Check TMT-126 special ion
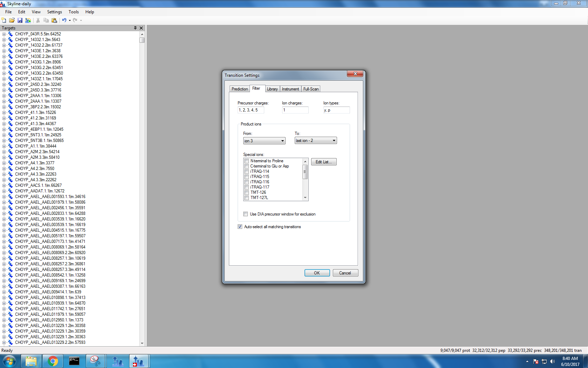The height and width of the screenshot is (368, 588). coord(246,193)
